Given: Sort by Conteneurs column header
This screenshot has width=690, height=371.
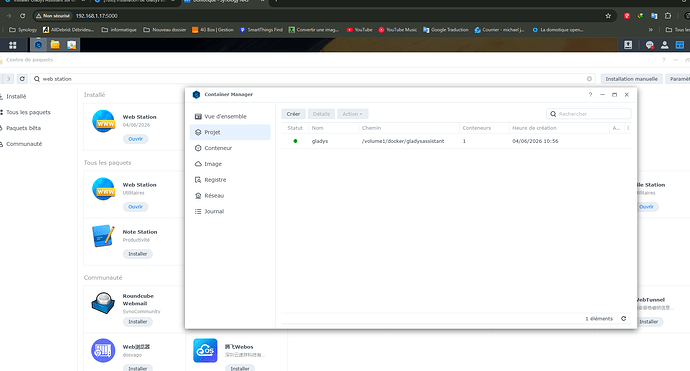Looking at the screenshot, I should click(x=484, y=128).
